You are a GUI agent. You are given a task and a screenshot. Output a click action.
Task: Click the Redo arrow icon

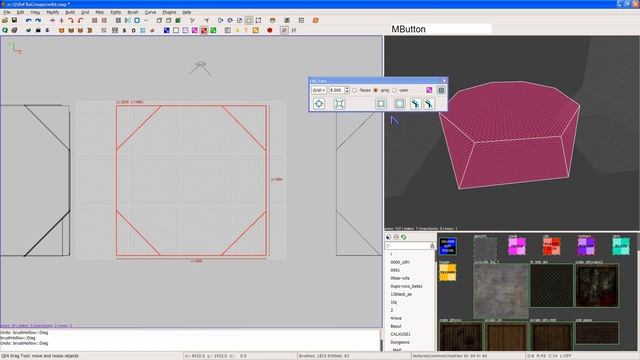[38, 20]
